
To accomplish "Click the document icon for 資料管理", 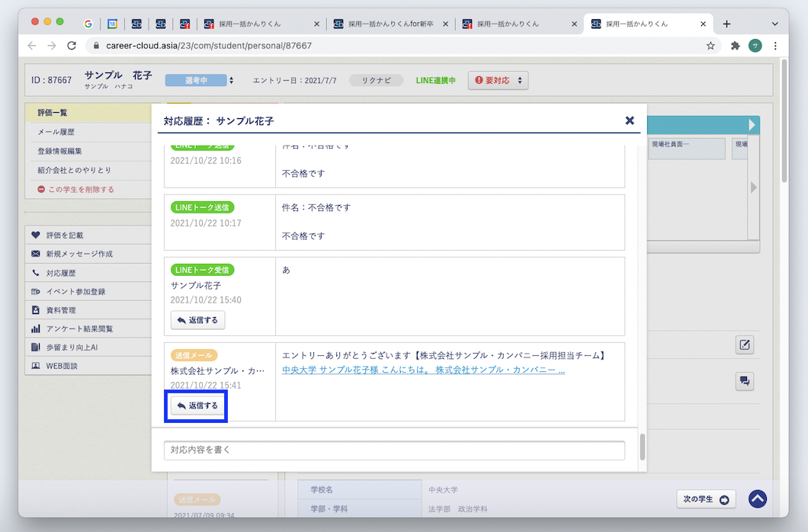I will 36,310.
